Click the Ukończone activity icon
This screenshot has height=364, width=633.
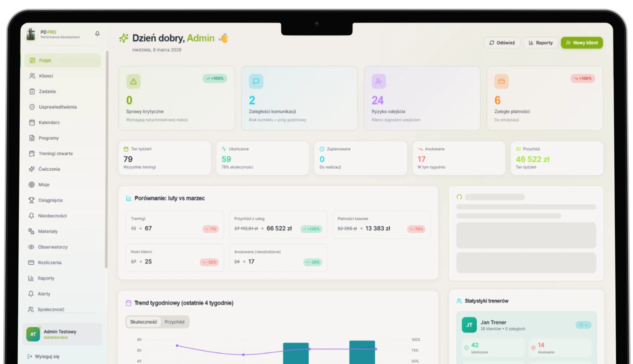tap(224, 149)
